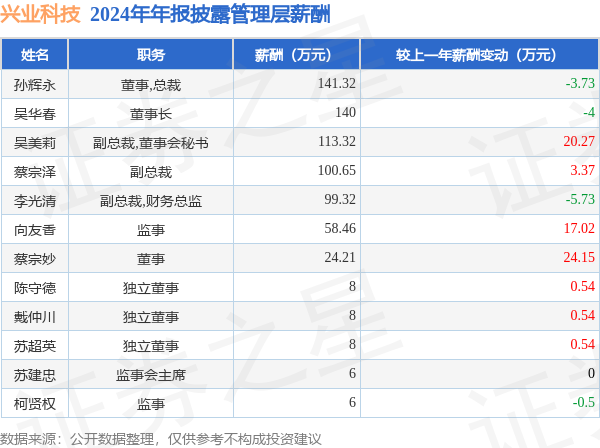600x448 pixels.
Task: Click the name 戴仲川
Action: 35,317
